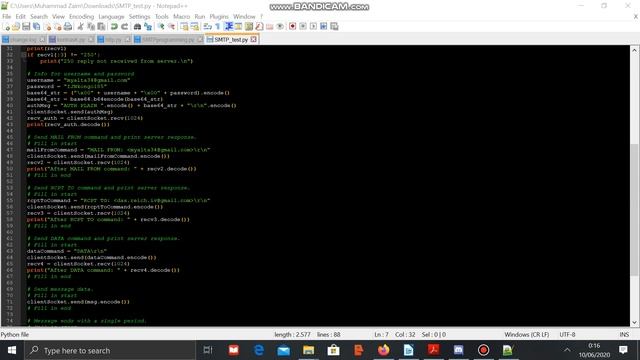This screenshot has height=360, width=640.
Task: Click the Paste toolbar icon
Action: coord(101,27)
